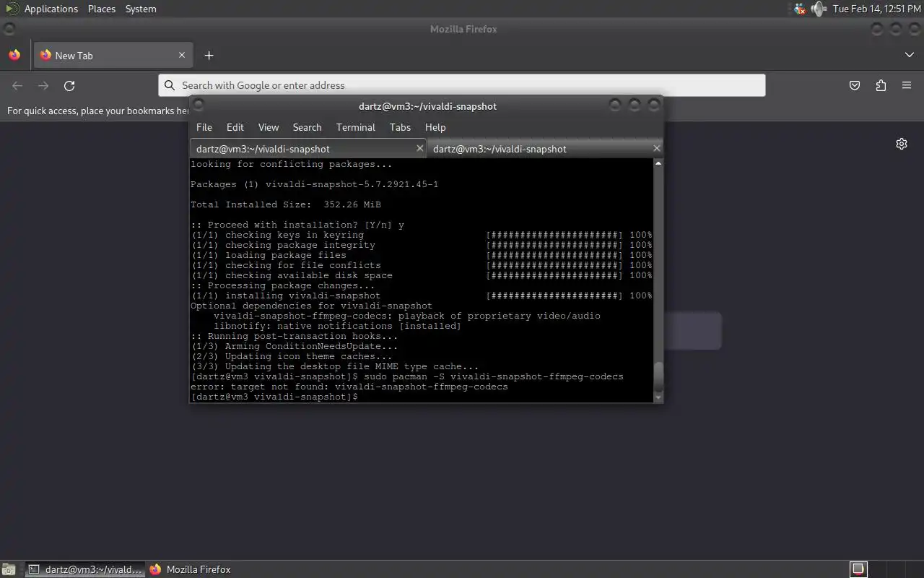Close the Firefox New Tab tab

[182, 55]
